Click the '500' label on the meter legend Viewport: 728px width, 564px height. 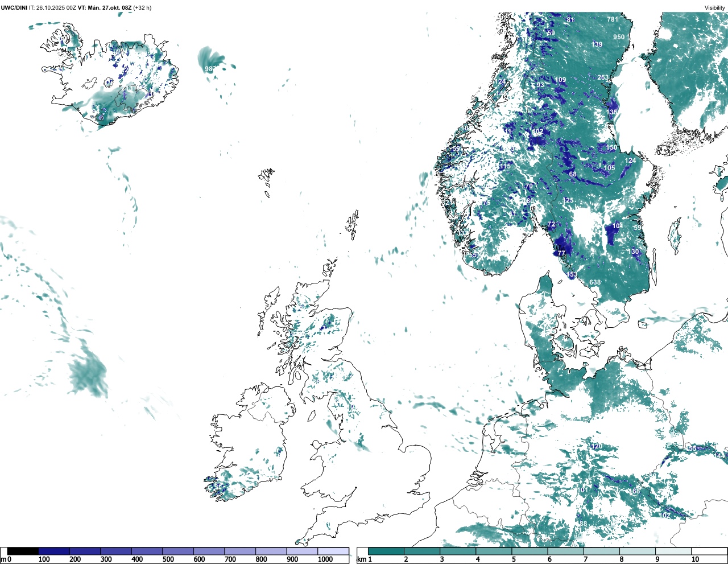click(168, 559)
